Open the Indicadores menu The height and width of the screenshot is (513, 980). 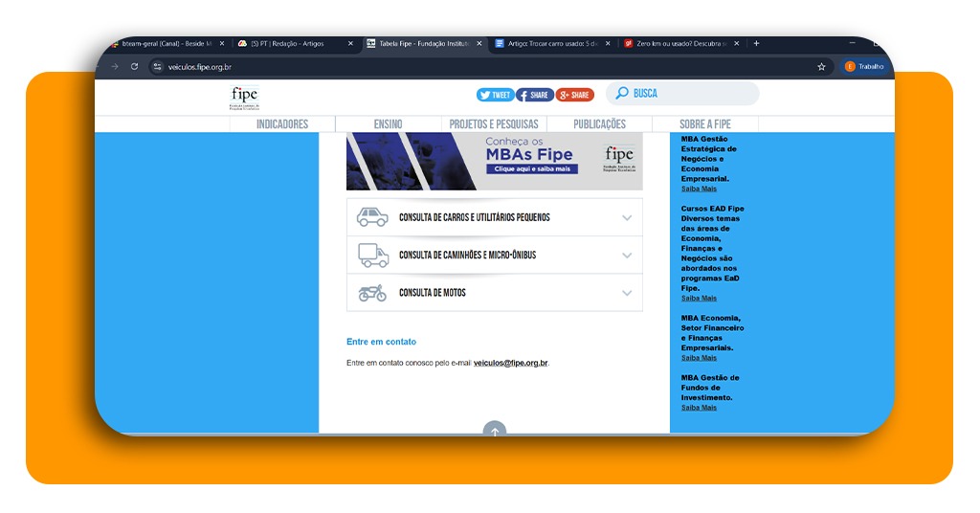tap(282, 124)
